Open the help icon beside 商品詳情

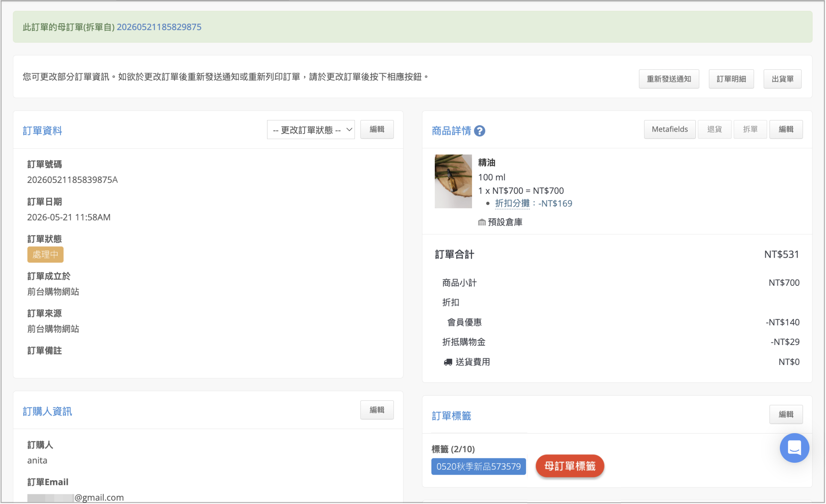pos(479,131)
